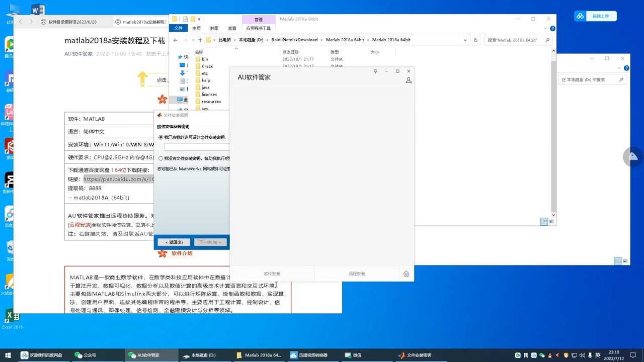Click the 搜索 Matlab 2018a 64bit search box
Screen dimensions: 644x362
coord(519,40)
